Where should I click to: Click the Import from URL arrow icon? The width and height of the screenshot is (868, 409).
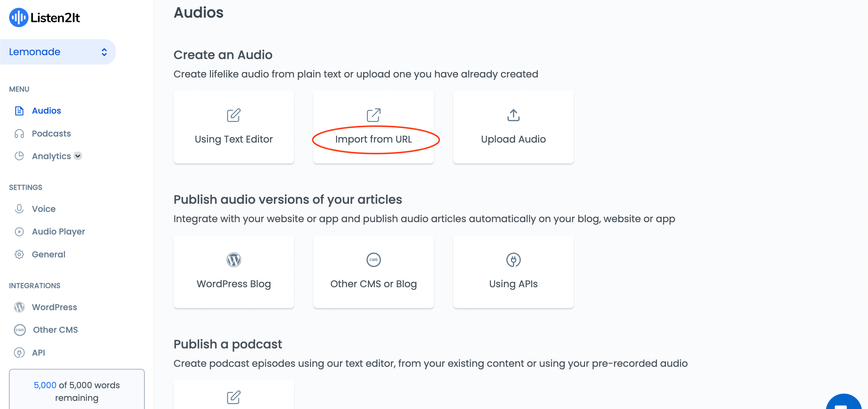tap(373, 115)
